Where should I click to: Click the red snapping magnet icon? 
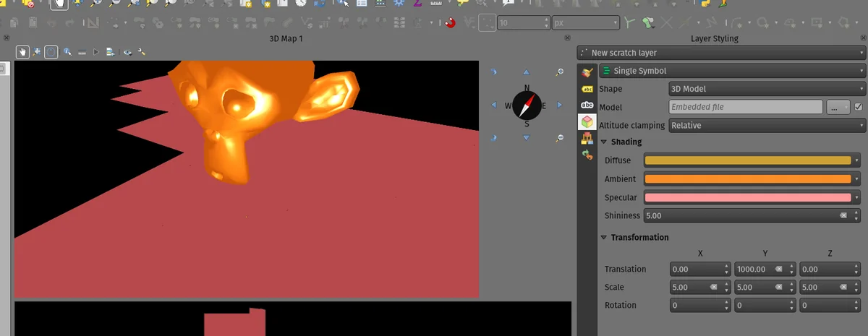coord(451,23)
